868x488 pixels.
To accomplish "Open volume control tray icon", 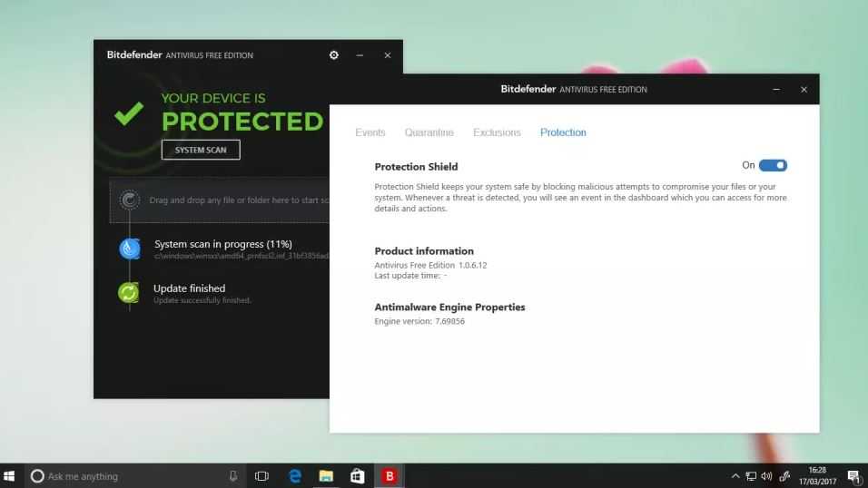I will point(766,476).
